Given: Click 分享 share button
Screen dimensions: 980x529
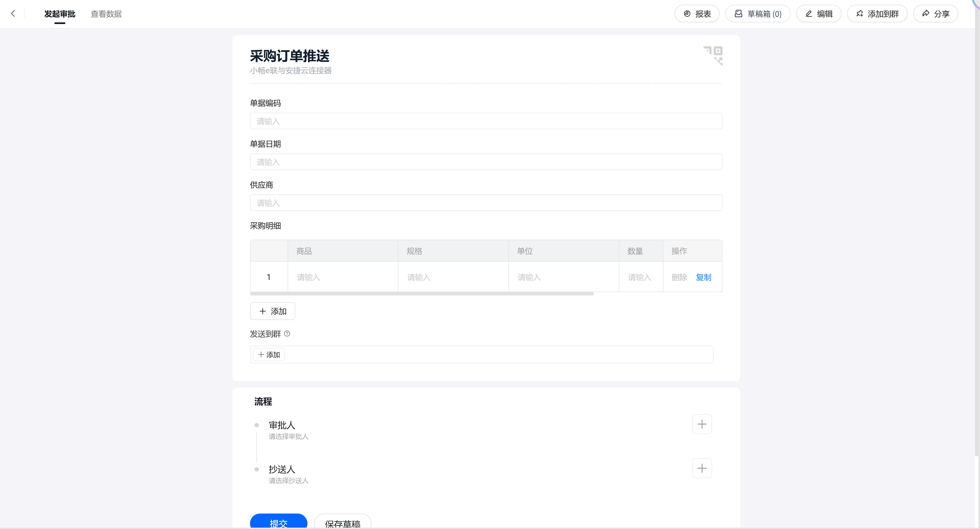Looking at the screenshot, I should click(936, 14).
